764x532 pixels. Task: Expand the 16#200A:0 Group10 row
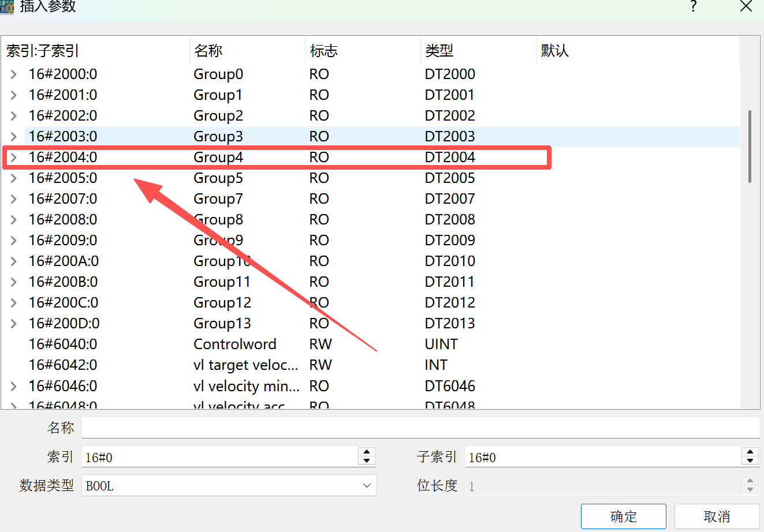coord(13,261)
